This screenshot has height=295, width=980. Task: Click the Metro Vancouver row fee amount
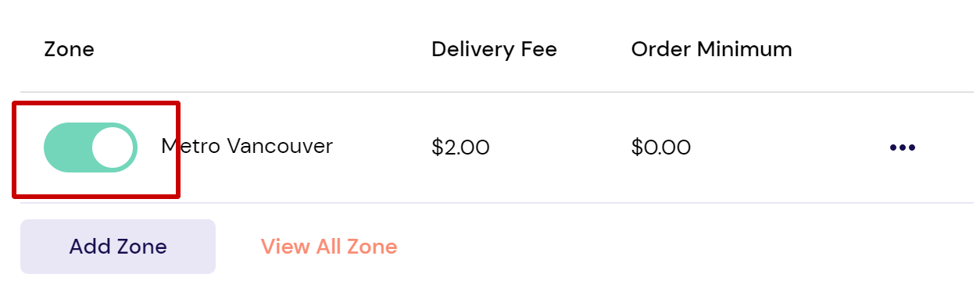coord(460,147)
